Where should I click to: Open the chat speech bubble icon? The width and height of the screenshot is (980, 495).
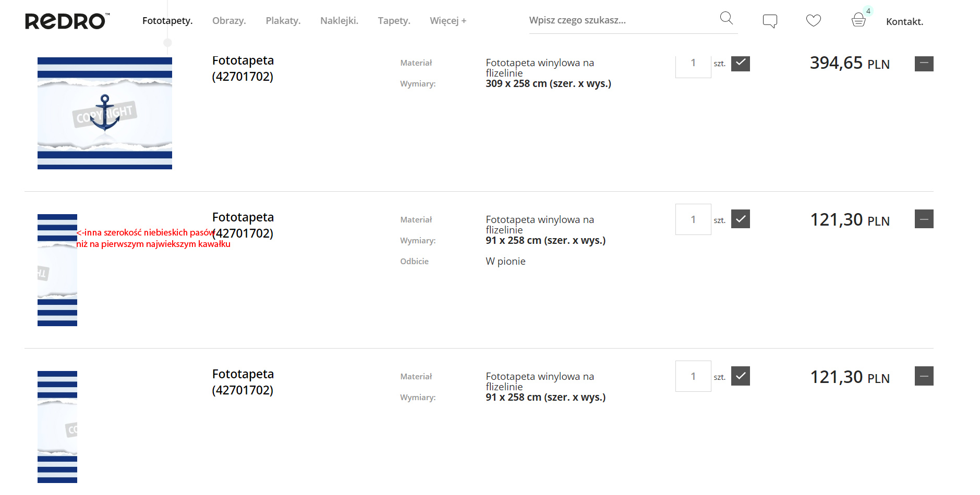click(770, 21)
